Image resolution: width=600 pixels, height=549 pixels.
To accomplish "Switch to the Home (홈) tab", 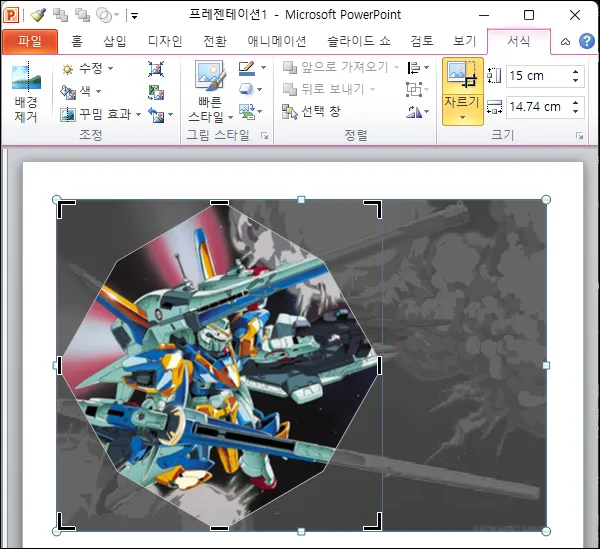I will pyautogui.click(x=77, y=41).
